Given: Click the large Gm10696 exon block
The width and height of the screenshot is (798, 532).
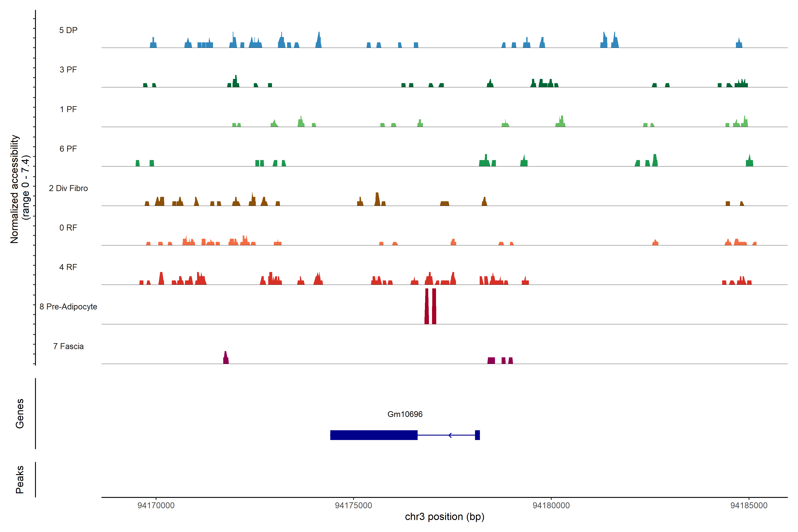Looking at the screenshot, I should [374, 435].
